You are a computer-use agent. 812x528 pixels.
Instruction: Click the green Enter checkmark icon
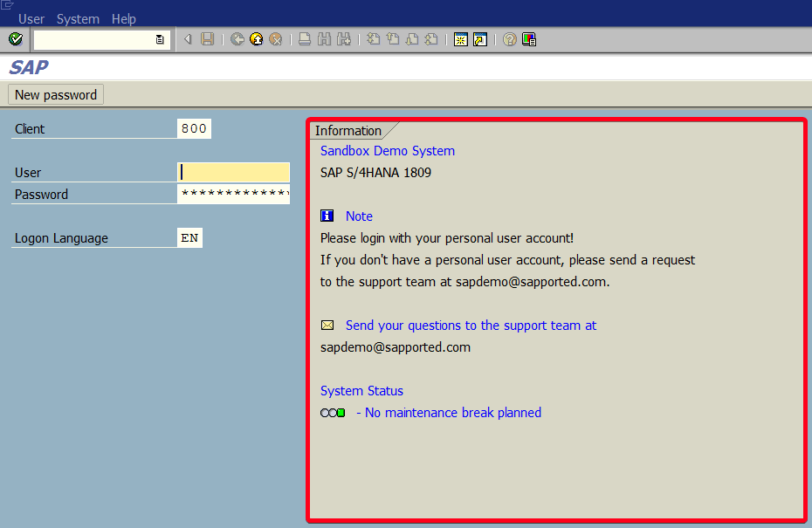click(15, 39)
